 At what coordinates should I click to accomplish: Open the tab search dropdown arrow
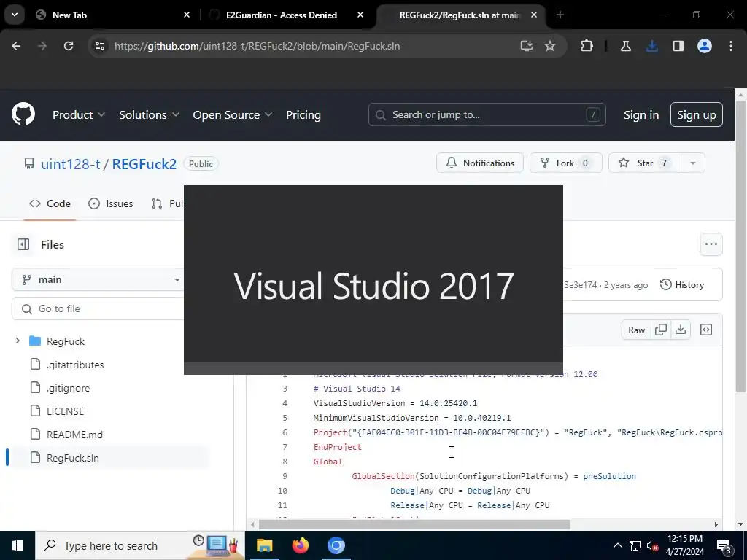[15, 15]
